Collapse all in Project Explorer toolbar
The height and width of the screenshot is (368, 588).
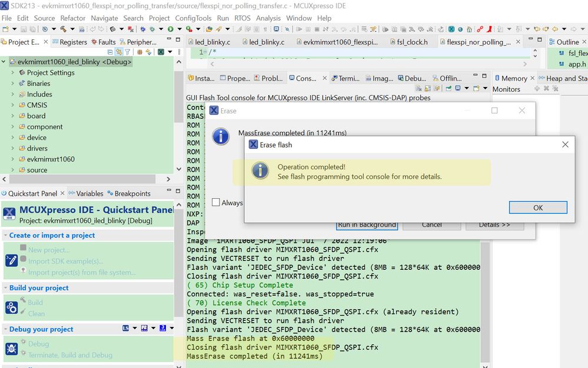(110, 52)
